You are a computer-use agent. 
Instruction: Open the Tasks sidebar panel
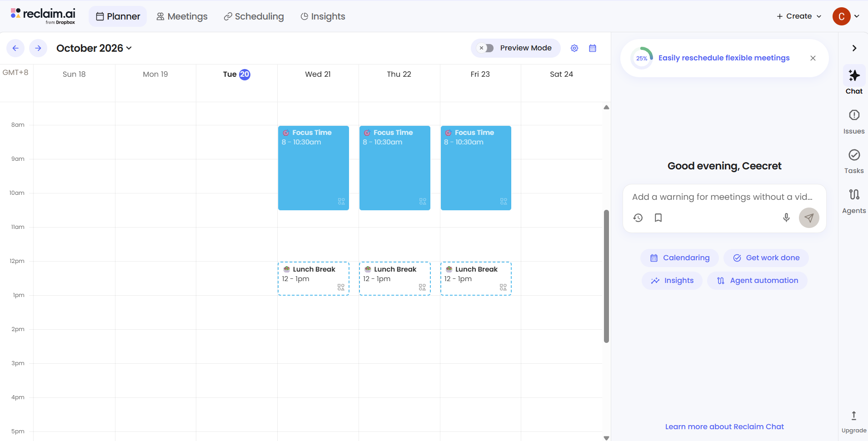point(854,161)
